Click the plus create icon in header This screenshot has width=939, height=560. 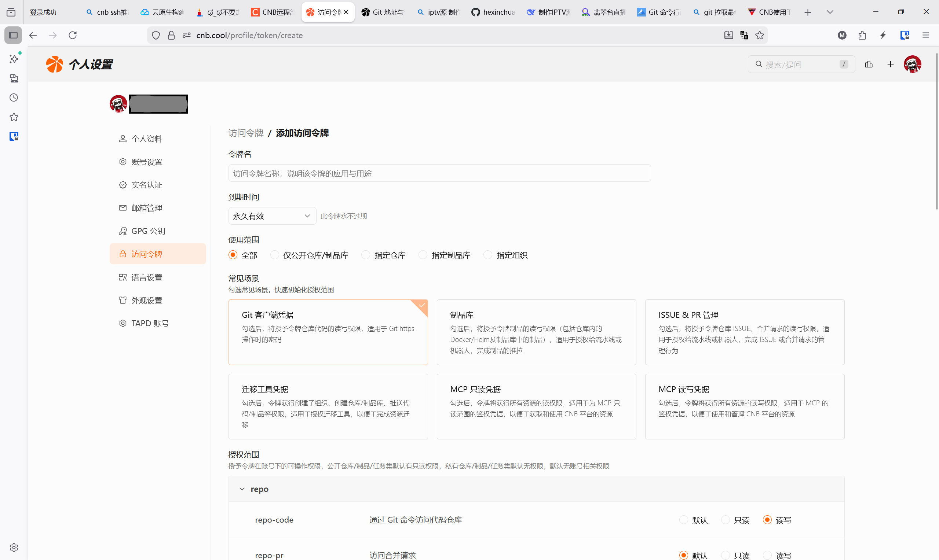[x=890, y=64]
